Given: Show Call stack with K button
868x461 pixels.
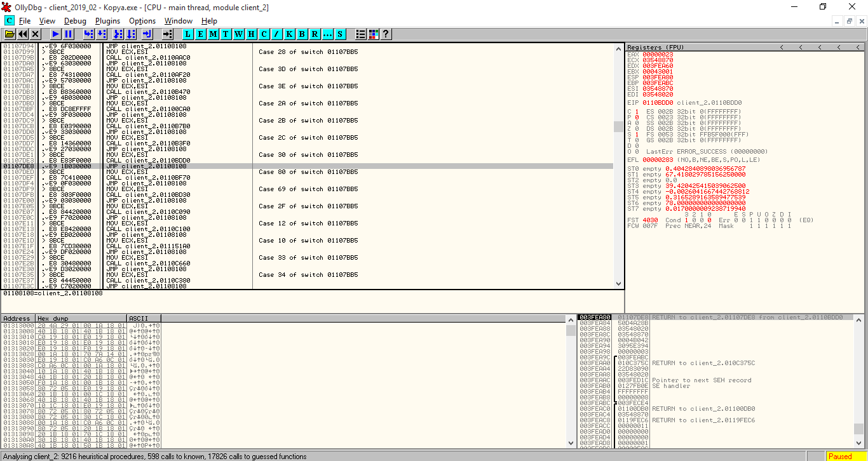Looking at the screenshot, I should (x=290, y=34).
